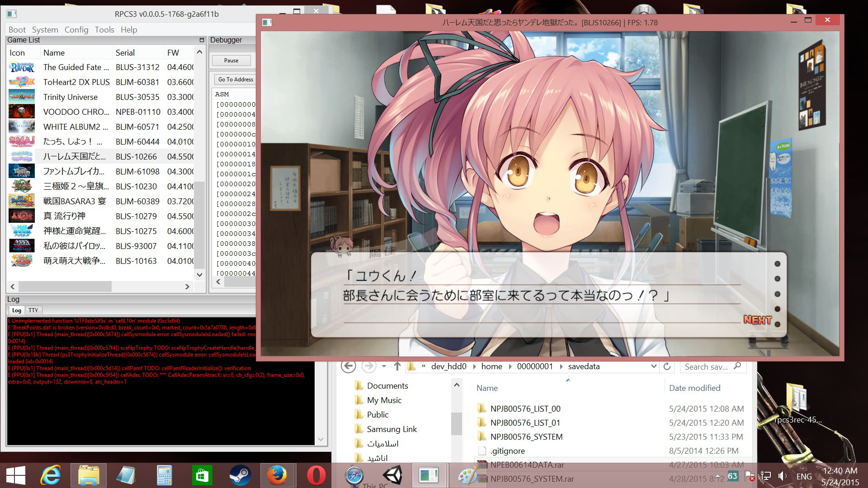Screen dimensions: 868x488
Task: Open the Config menu
Action: pos(76,30)
